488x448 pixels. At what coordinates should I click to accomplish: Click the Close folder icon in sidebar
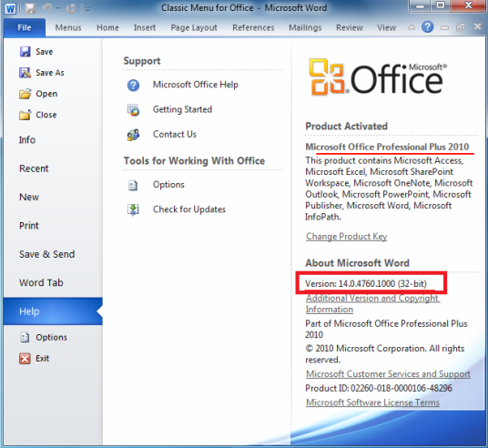point(25,115)
